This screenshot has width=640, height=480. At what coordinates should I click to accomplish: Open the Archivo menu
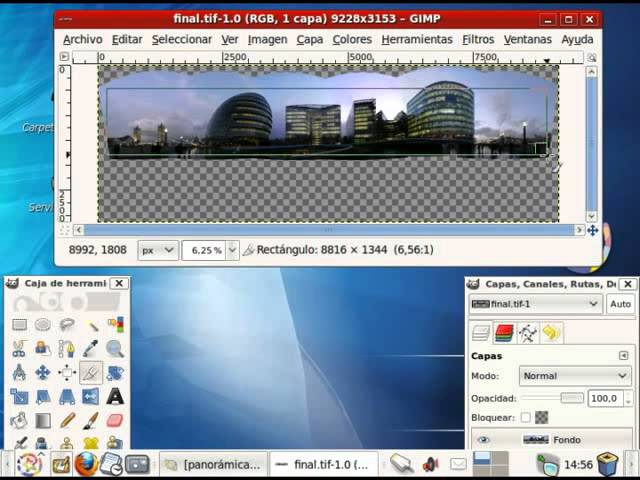click(x=82, y=40)
